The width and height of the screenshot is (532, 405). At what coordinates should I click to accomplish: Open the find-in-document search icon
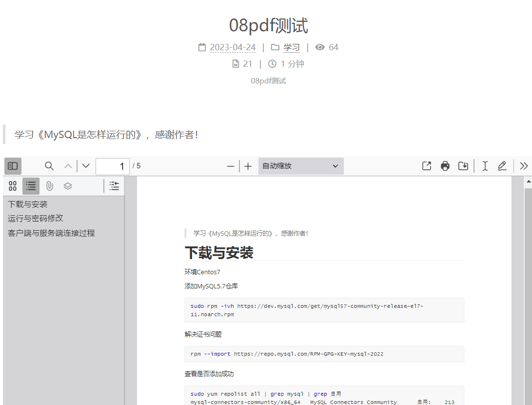49,166
